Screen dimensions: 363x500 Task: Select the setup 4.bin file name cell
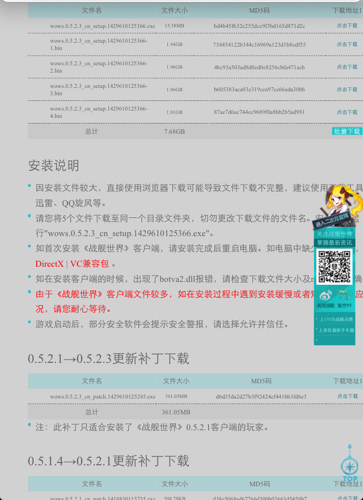[99, 112]
